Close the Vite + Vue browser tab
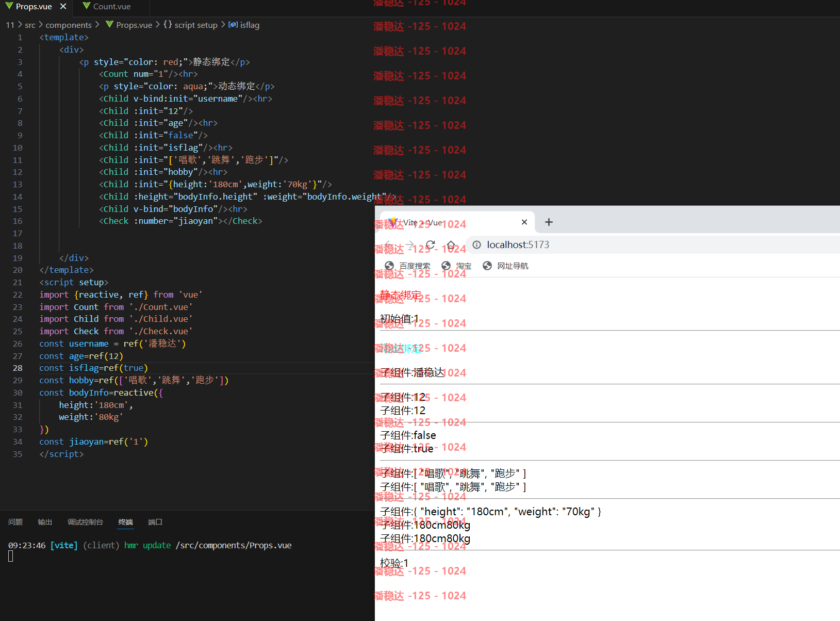The image size is (840, 621). click(x=524, y=222)
